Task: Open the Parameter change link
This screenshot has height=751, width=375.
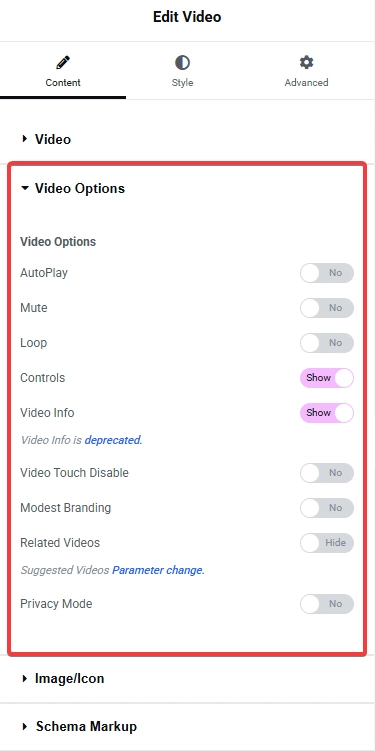Action: click(x=159, y=570)
